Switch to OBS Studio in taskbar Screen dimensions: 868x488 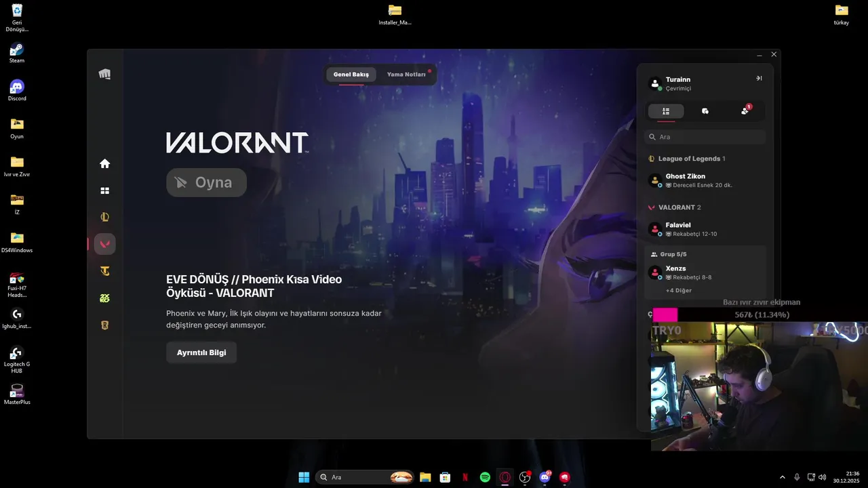[525, 477]
